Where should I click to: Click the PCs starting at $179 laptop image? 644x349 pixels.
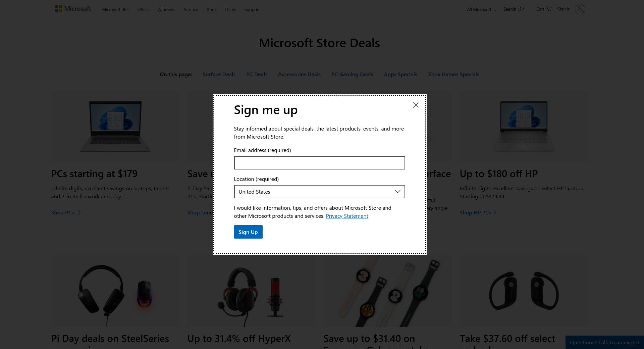point(115,126)
